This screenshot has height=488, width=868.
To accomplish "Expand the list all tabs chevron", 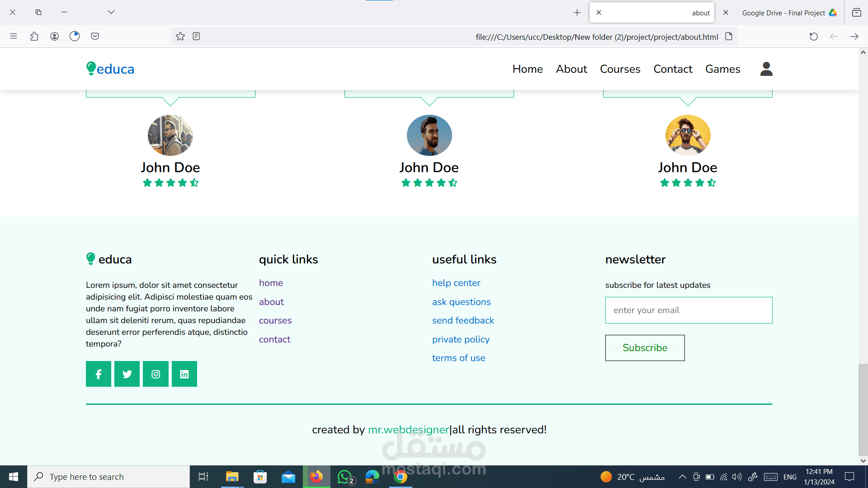I will point(111,12).
